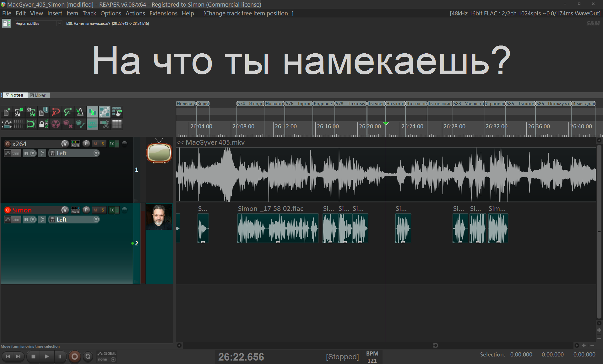Open routing for the x264 track
603x364 pixels.
click(x=75, y=144)
